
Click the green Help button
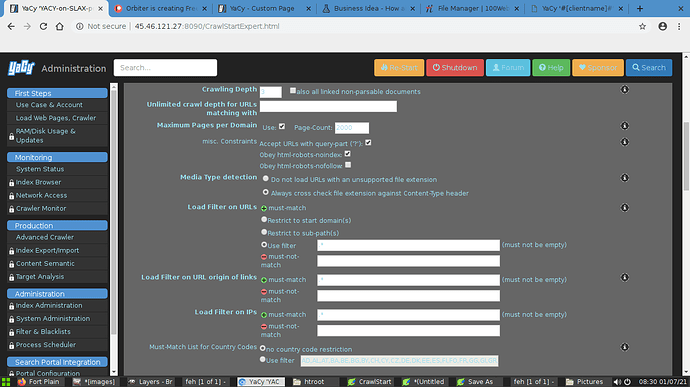point(551,67)
